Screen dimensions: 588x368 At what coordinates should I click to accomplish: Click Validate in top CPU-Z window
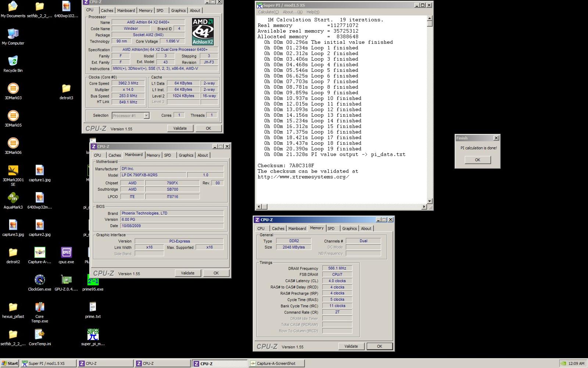pyautogui.click(x=180, y=128)
